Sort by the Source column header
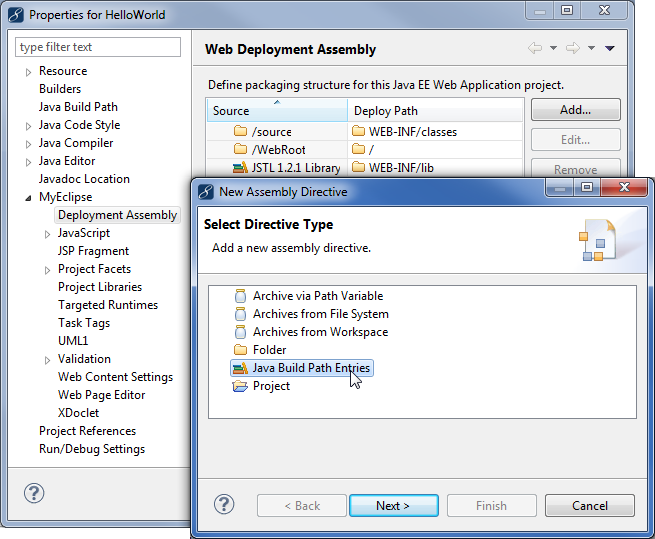The image size is (655, 539). (277, 111)
